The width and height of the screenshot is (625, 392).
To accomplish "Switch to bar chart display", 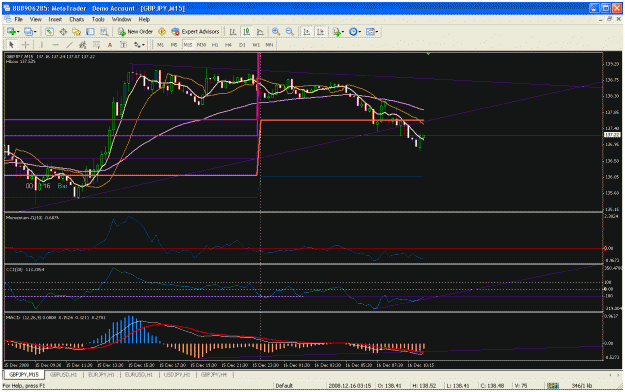I will click(232, 32).
